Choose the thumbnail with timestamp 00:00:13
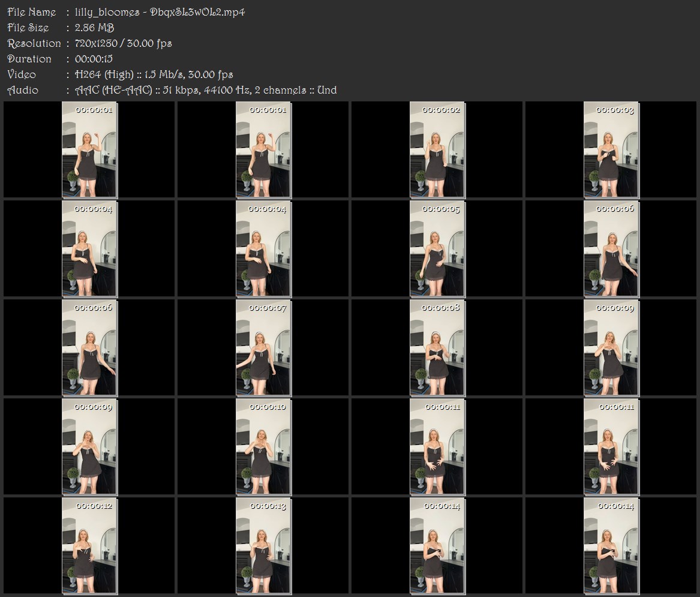The width and height of the screenshot is (700, 597). click(x=263, y=545)
